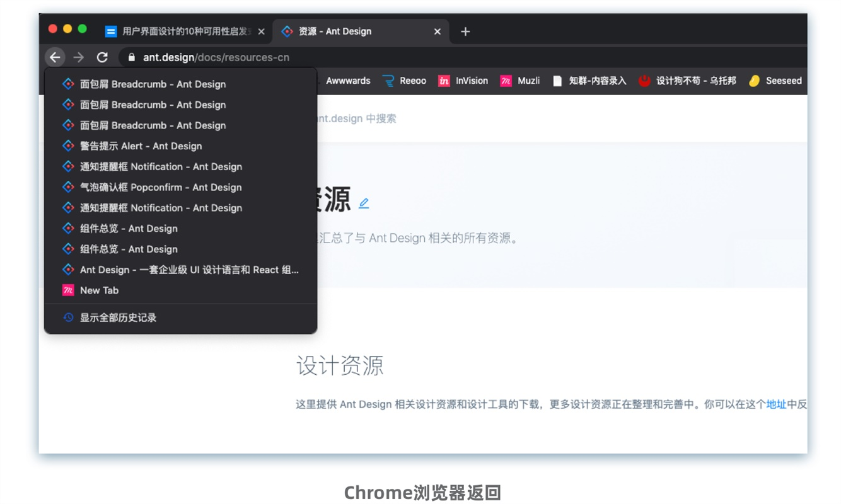Image resolution: width=841 pixels, height=504 pixels.
Task: Reload the page with the refresh icon
Action: pyautogui.click(x=102, y=57)
